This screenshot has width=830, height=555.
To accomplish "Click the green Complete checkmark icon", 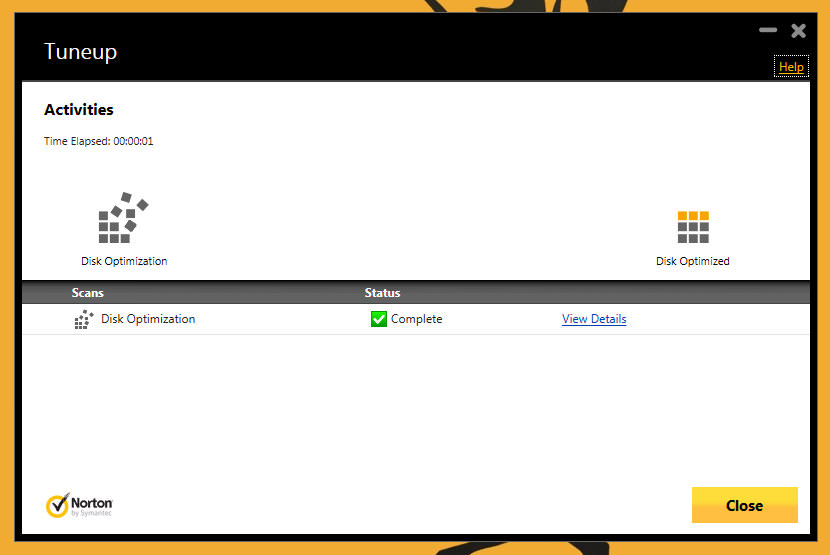I will pyautogui.click(x=378, y=319).
